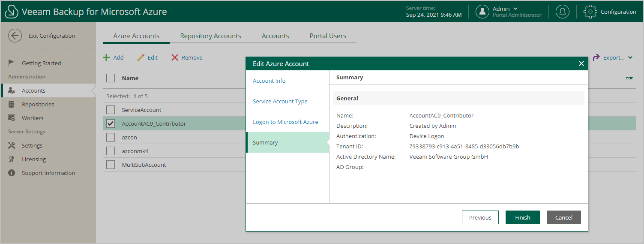This screenshot has height=244, width=644.
Task: Toggle the select-all checkbox beside Name
Action: pyautogui.click(x=111, y=78)
